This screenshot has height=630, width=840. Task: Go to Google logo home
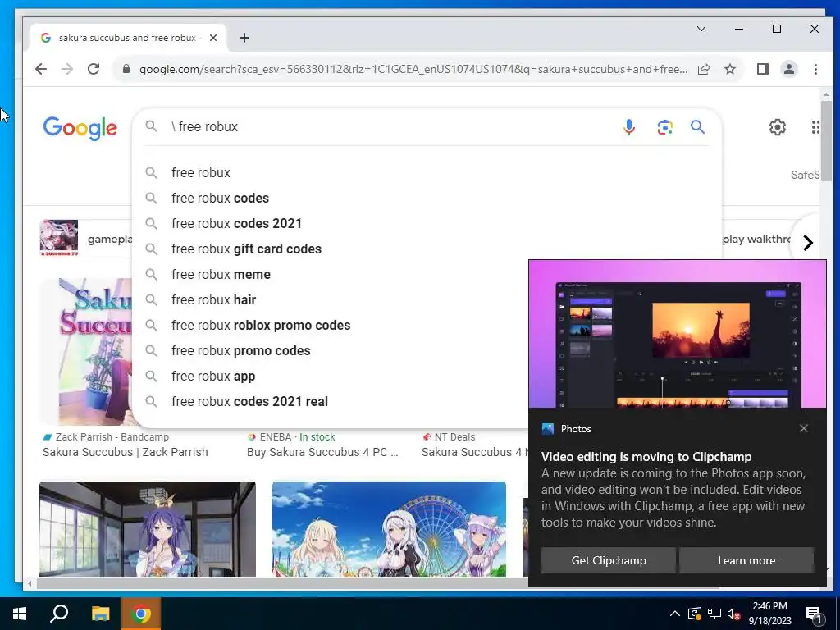point(80,127)
